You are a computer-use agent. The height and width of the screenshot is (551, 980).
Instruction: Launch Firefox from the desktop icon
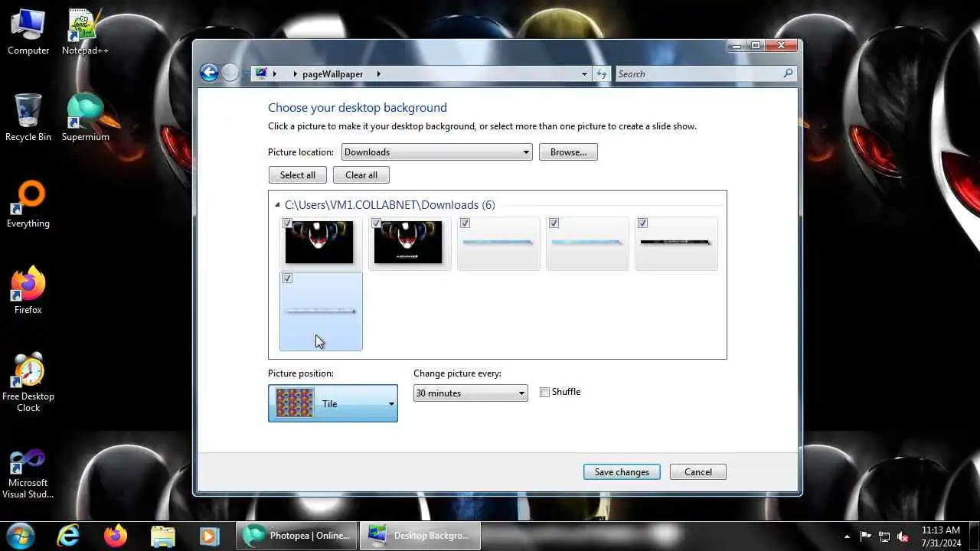(28, 291)
